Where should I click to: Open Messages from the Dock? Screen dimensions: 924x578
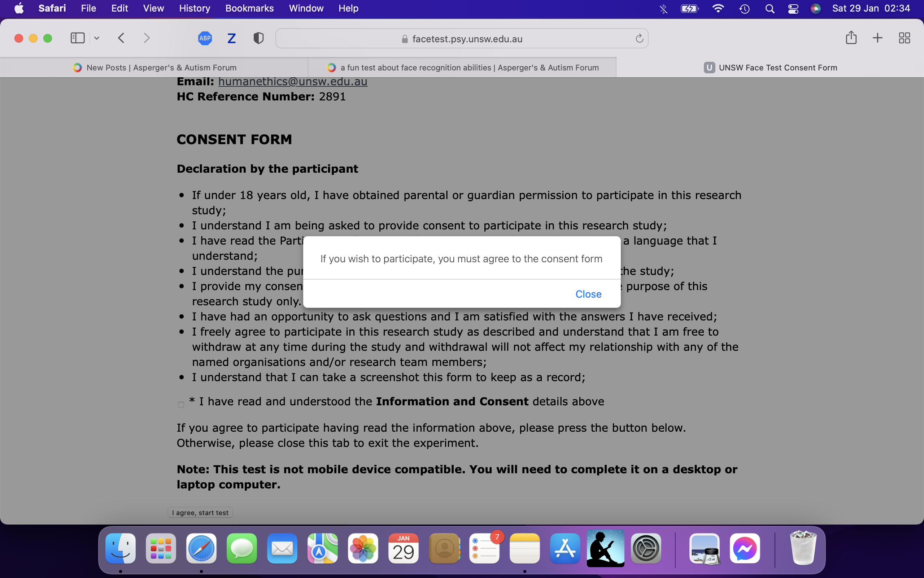[x=242, y=549]
